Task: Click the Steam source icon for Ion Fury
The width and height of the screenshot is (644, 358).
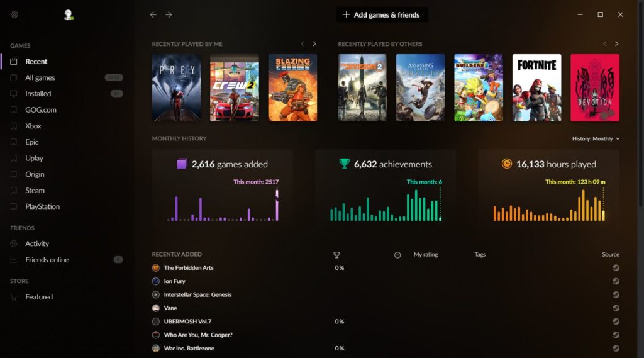Action: [x=616, y=281]
